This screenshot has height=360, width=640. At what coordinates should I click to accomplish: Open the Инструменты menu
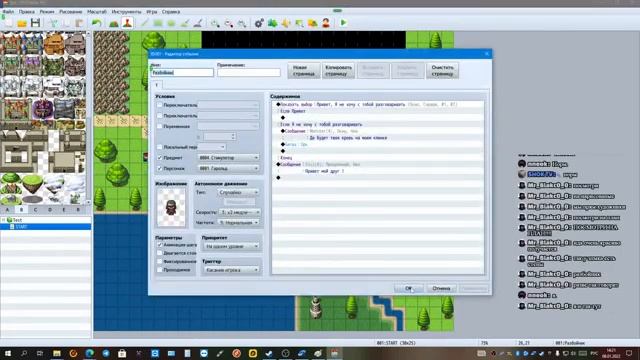pos(126,12)
